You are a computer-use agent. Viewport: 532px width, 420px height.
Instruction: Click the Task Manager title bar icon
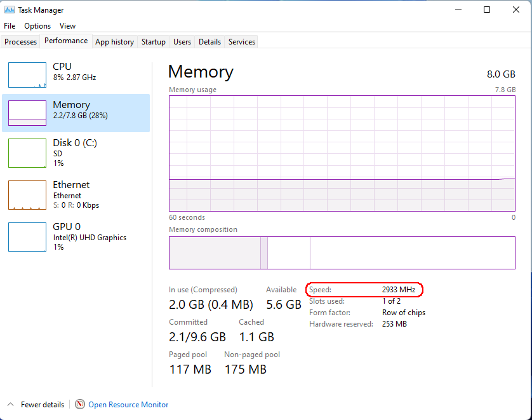pos(9,10)
